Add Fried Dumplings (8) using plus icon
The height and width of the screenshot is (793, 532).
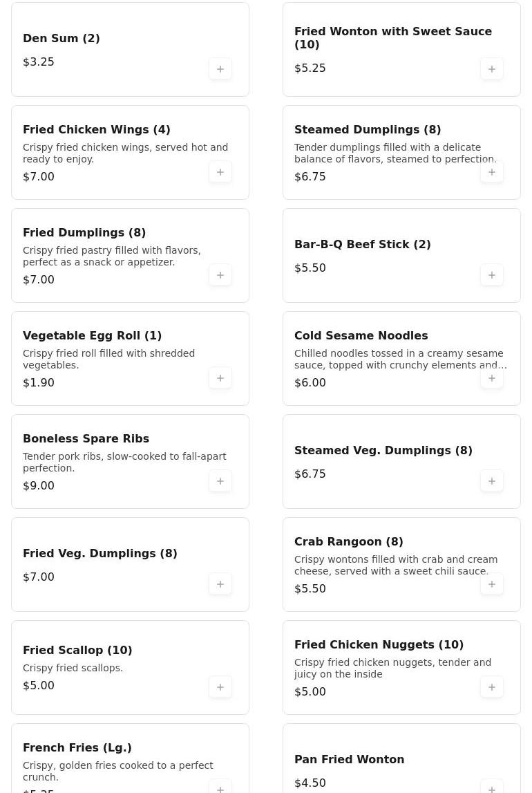point(220,275)
